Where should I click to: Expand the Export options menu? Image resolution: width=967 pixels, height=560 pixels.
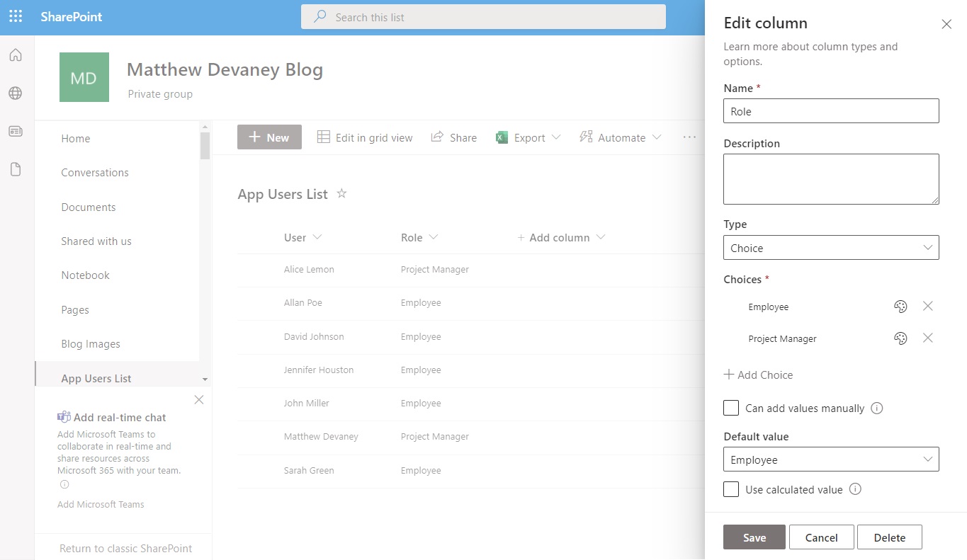(x=556, y=137)
